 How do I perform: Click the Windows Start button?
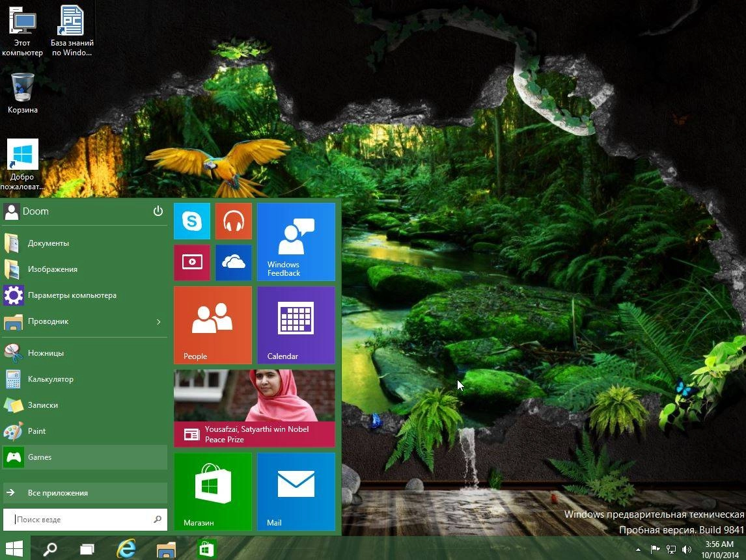[x=14, y=548]
